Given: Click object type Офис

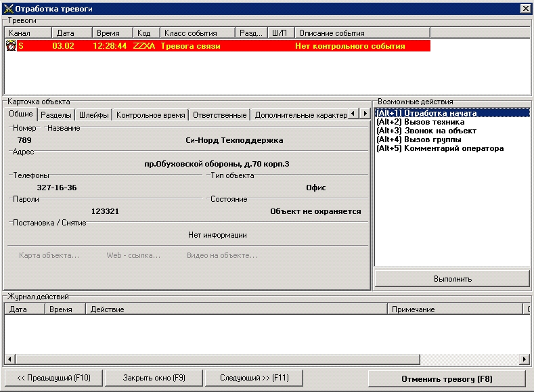Looking at the screenshot, I should (x=315, y=188).
